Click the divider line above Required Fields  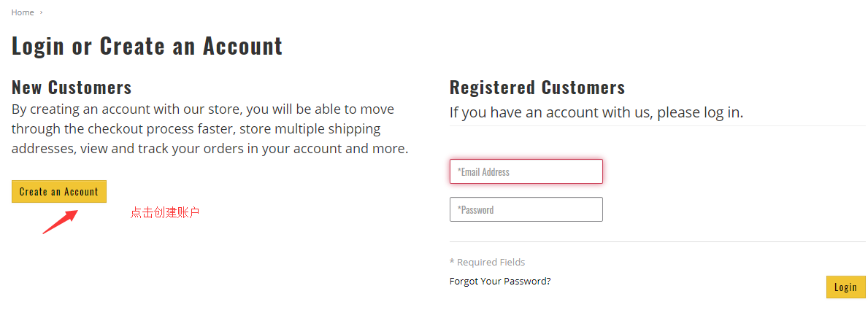(x=657, y=241)
